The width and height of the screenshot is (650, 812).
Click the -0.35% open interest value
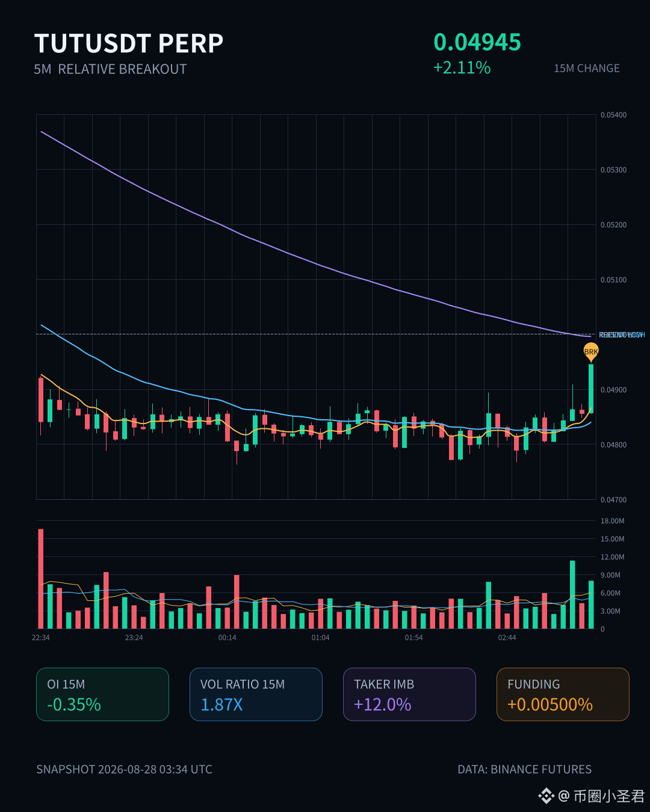point(74,704)
